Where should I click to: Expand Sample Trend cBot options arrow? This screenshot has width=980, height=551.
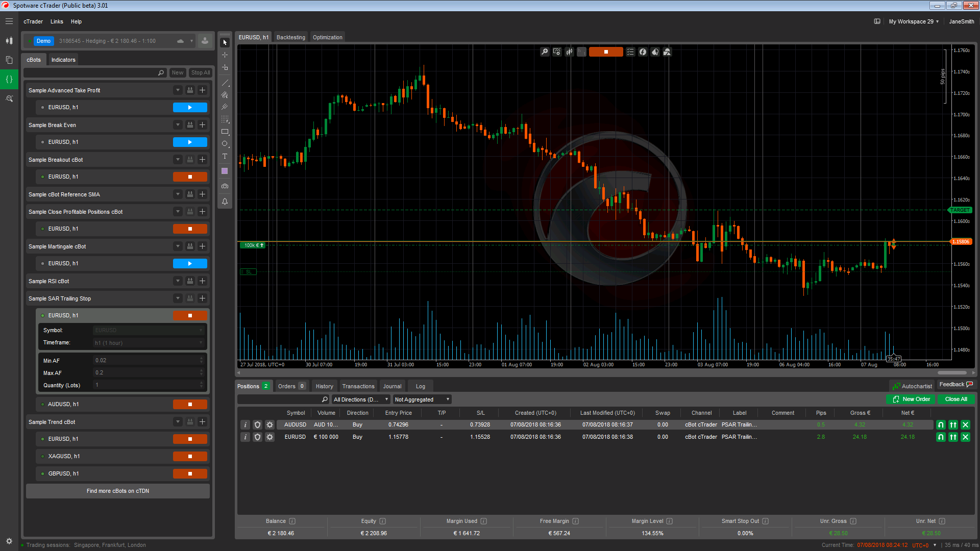(x=178, y=422)
